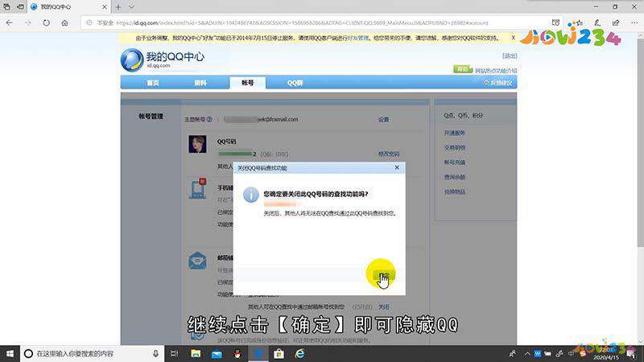This screenshot has height=362, width=644.
Task: Open Microsoft Store on the taskbar
Action: pyautogui.click(x=279, y=353)
